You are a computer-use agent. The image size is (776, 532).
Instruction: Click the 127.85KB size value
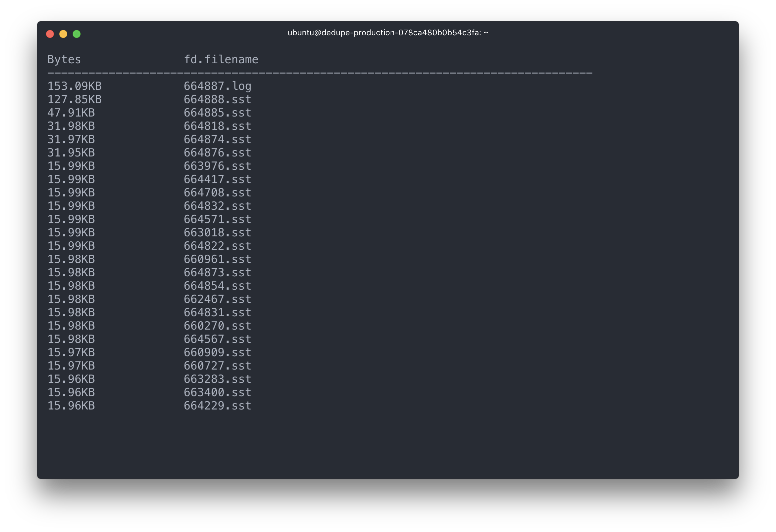click(75, 100)
